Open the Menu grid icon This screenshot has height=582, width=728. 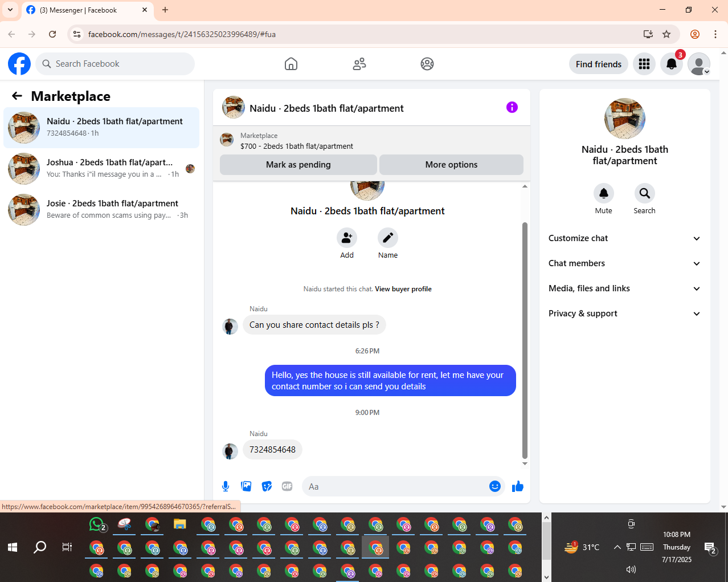[x=644, y=64]
